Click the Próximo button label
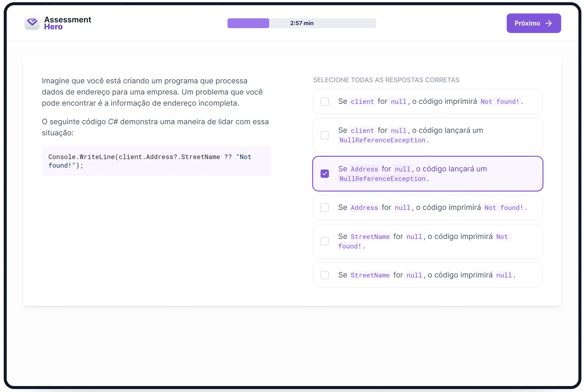 (527, 23)
